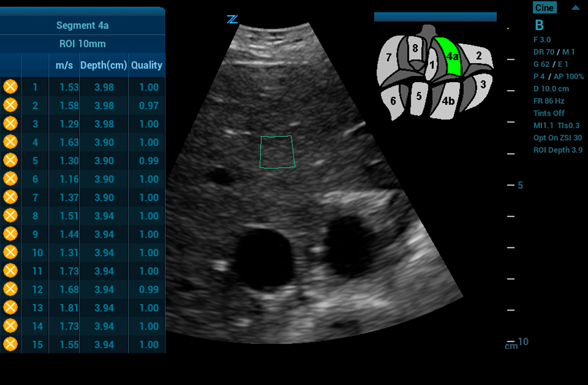Click the m/s column header
This screenshot has height=385, width=588.
click(x=64, y=65)
